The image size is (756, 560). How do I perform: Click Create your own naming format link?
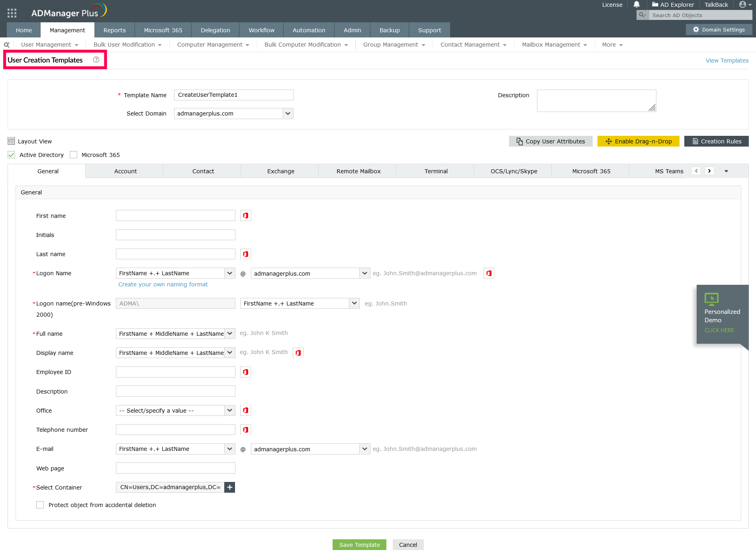pos(163,284)
